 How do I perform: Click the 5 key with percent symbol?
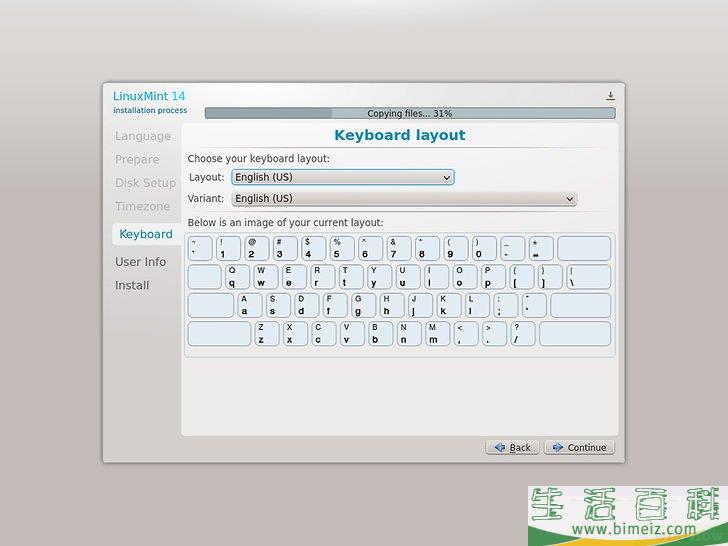point(342,248)
